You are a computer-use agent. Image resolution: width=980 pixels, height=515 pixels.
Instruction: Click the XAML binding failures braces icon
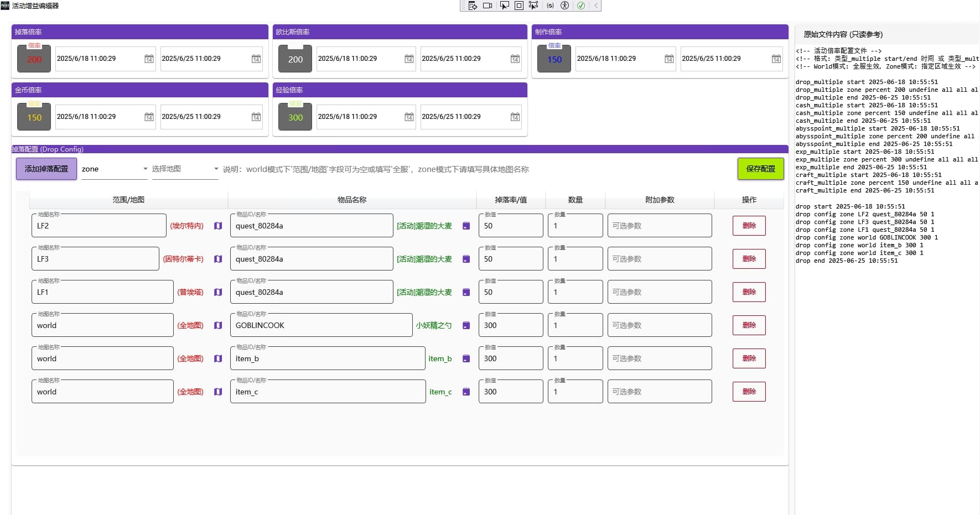point(550,6)
